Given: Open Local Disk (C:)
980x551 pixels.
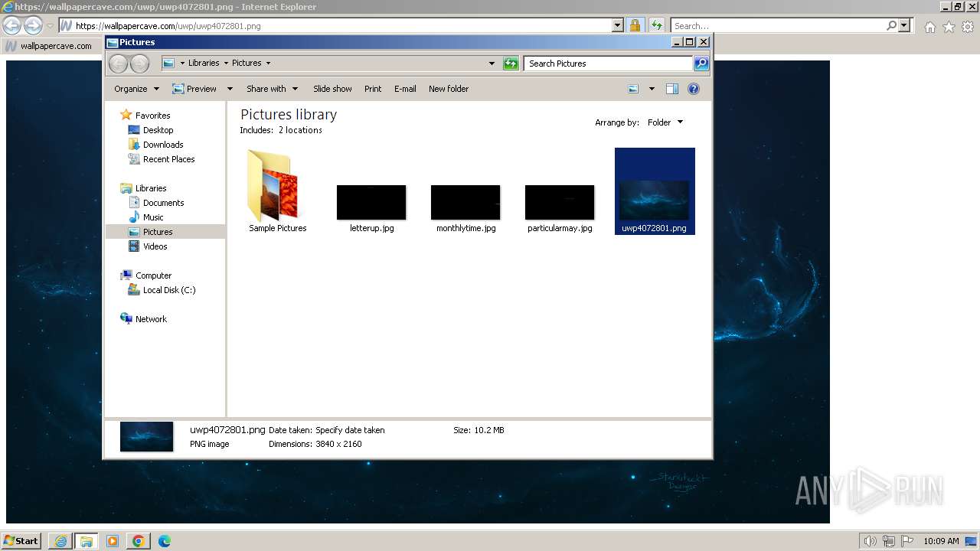Looking at the screenshot, I should (169, 290).
